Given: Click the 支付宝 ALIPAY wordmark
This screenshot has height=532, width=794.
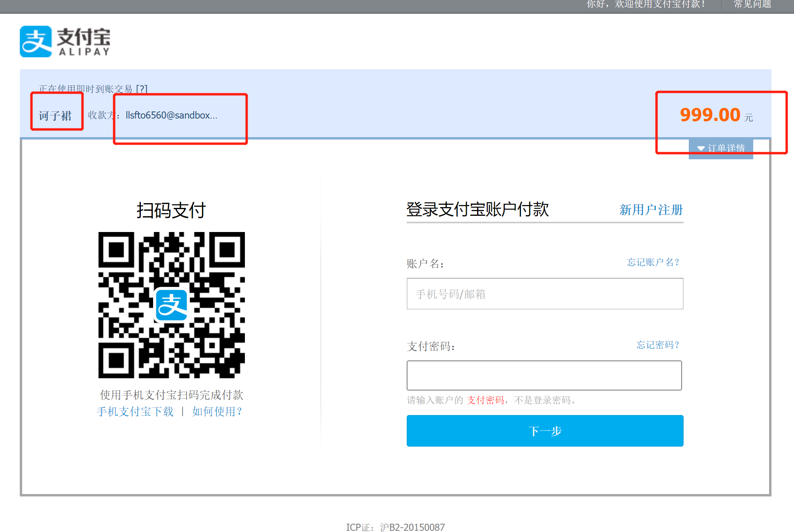Looking at the screenshot, I should pyautogui.click(x=84, y=42).
